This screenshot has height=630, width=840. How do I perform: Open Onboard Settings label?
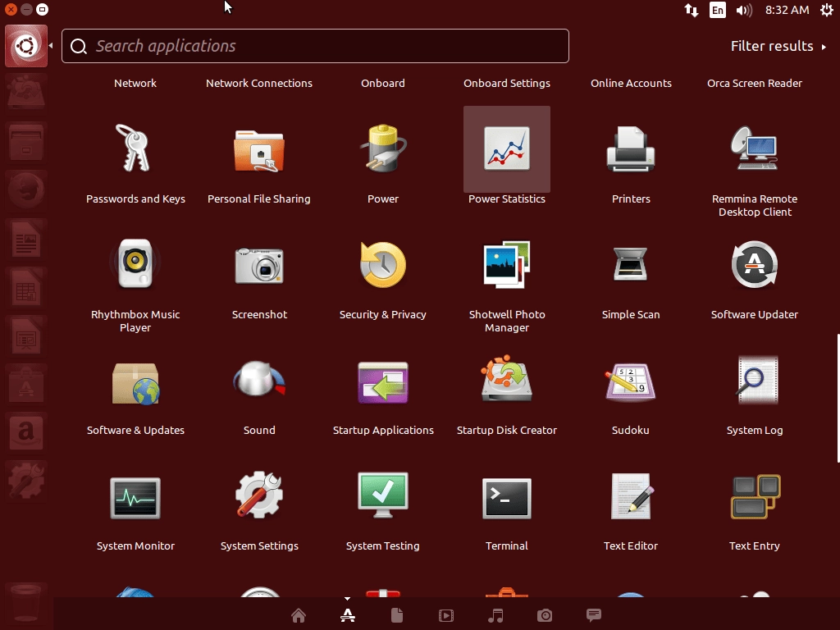pos(507,83)
